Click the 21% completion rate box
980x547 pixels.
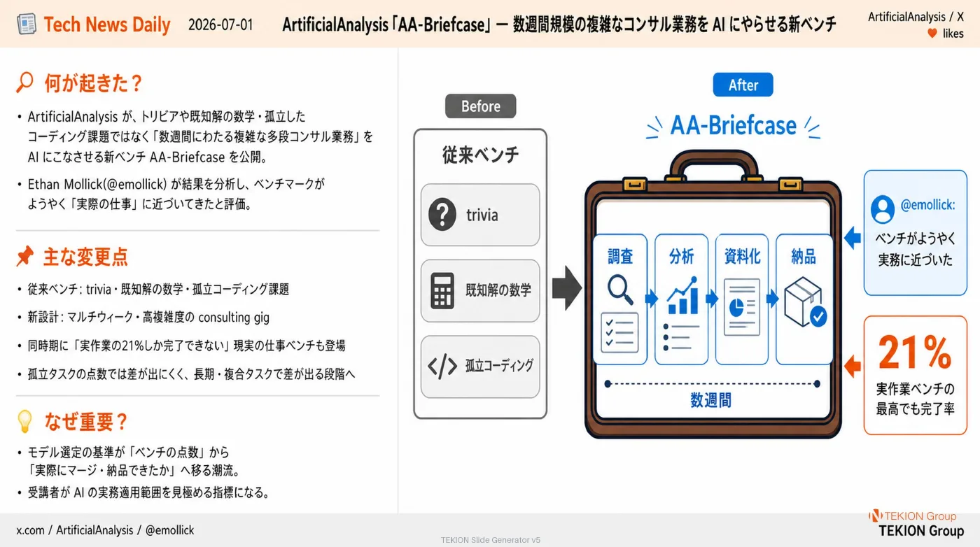[915, 375]
